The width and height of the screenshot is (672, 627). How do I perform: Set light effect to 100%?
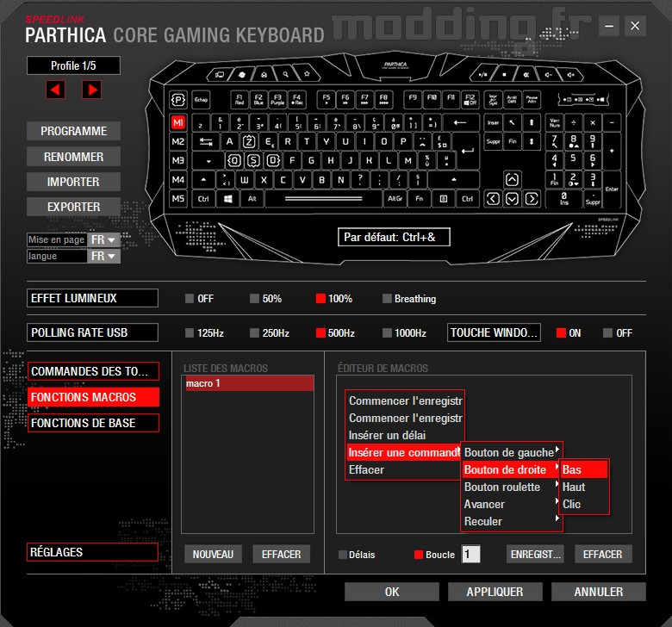point(334,299)
